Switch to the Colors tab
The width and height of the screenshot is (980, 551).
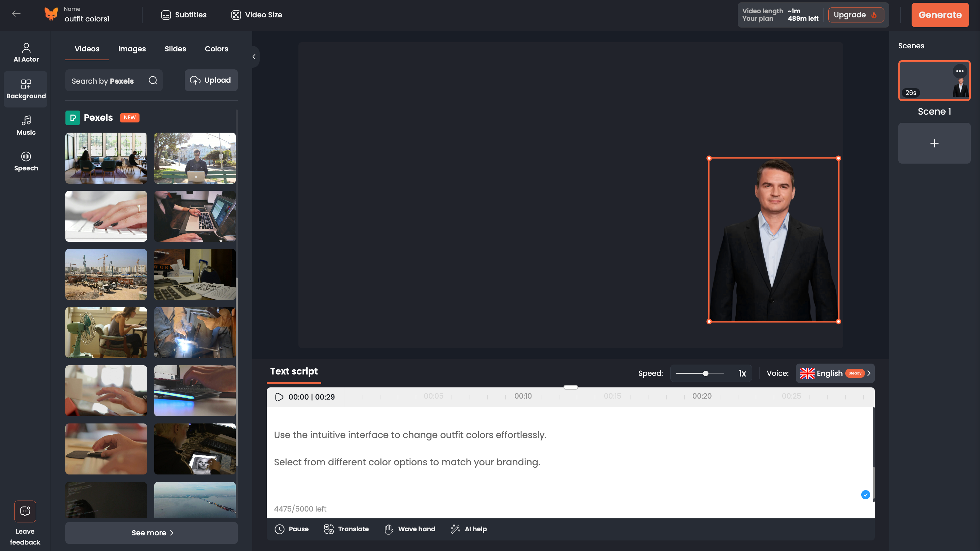pos(216,49)
